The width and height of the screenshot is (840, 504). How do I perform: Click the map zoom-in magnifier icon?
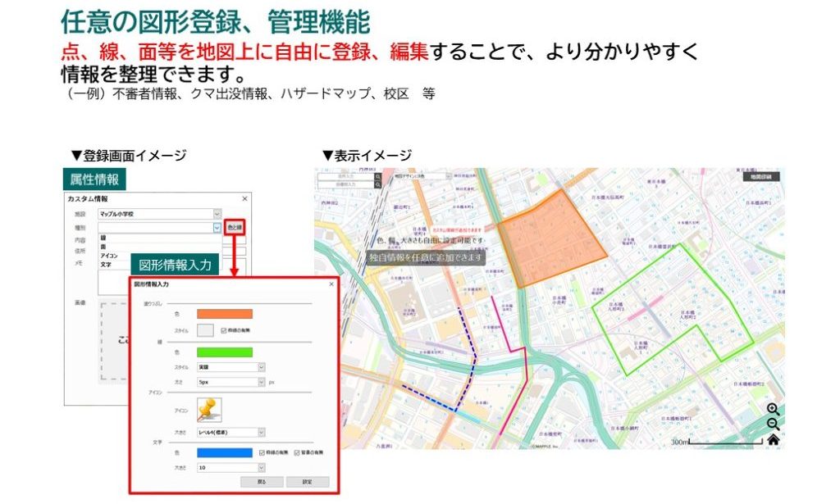[773, 409]
